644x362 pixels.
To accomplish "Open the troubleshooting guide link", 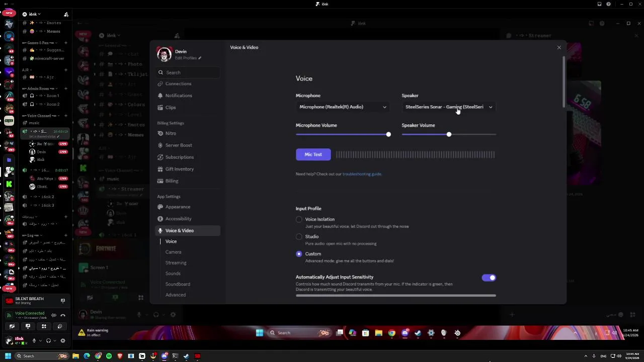I will 362,174.
